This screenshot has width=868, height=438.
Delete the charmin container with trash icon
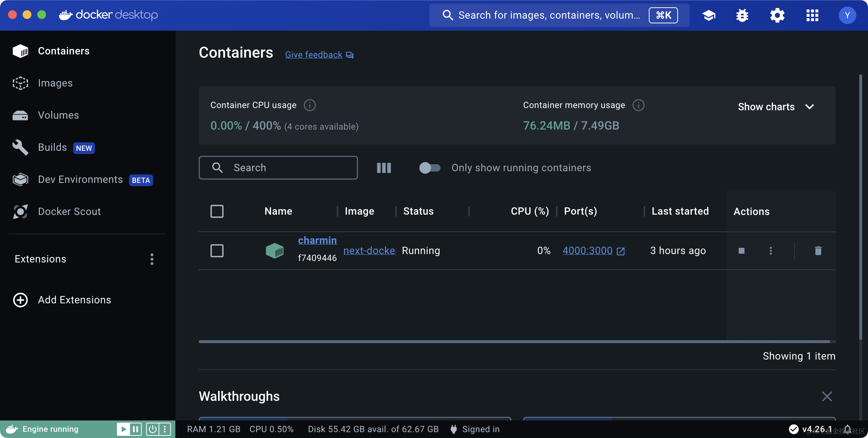coord(818,251)
